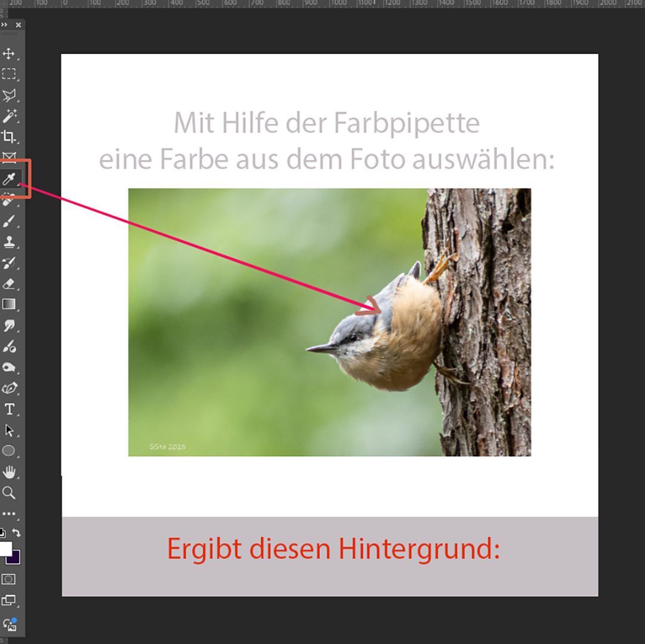Select the Gradient tool

coord(9,305)
